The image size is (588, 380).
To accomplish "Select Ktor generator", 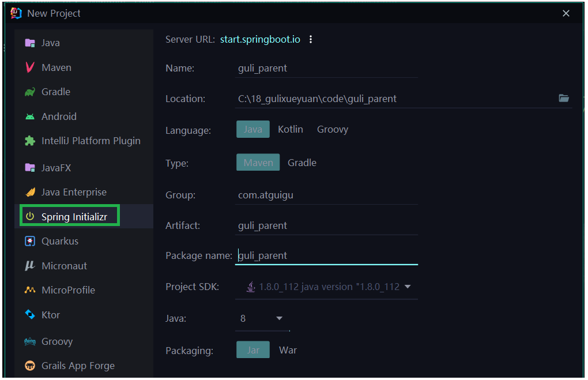I will (84, 314).
